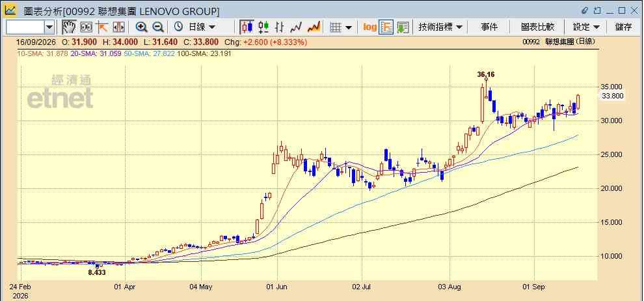This screenshot has height=301, width=644.
Task: Click the 36.16 high price marker
Action: [x=486, y=74]
